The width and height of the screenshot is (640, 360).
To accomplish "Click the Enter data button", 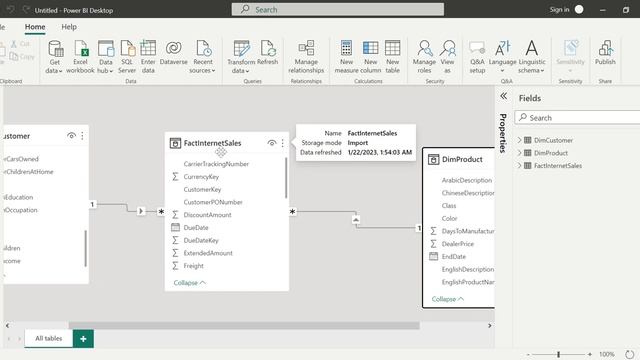I will [x=148, y=57].
